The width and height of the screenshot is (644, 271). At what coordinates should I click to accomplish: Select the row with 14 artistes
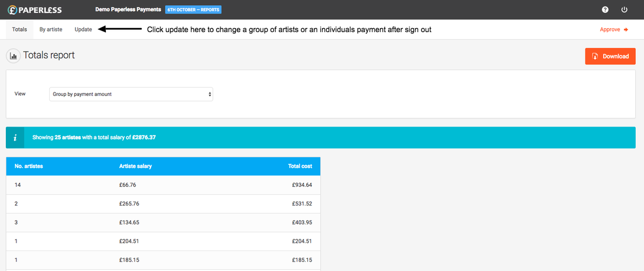pos(163,185)
